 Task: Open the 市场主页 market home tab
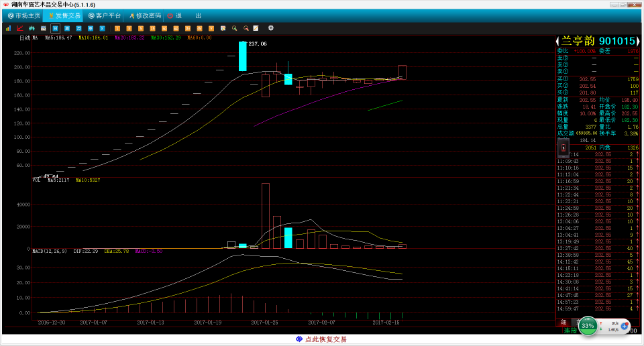24,15
